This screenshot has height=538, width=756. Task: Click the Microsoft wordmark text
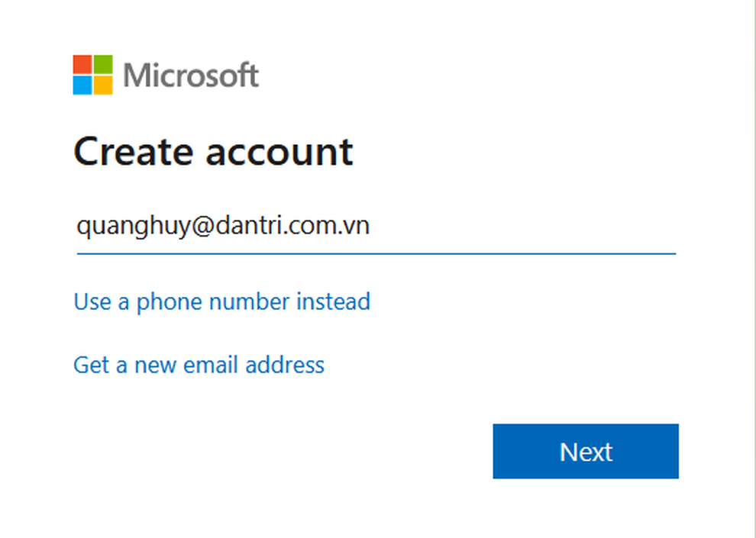point(191,76)
